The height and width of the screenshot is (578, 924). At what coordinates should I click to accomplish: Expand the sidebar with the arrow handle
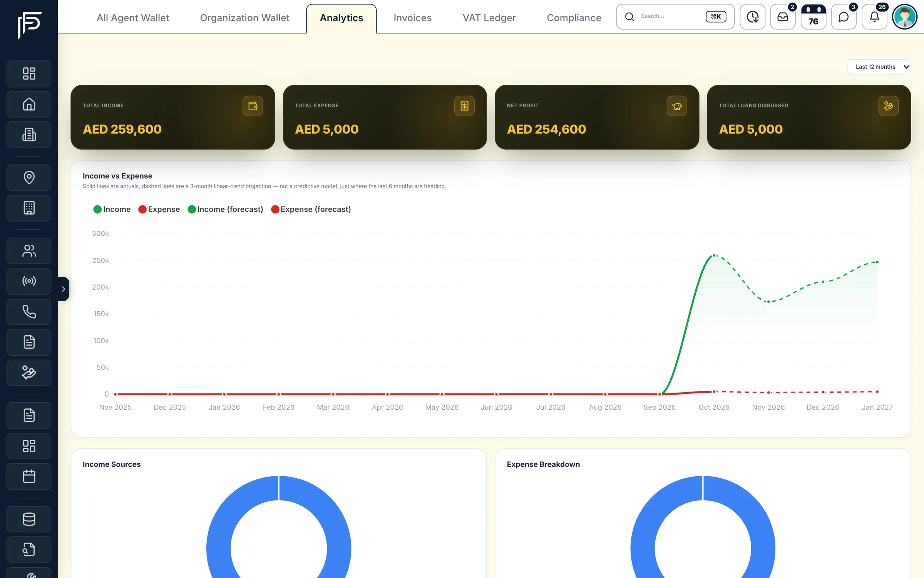click(64, 289)
